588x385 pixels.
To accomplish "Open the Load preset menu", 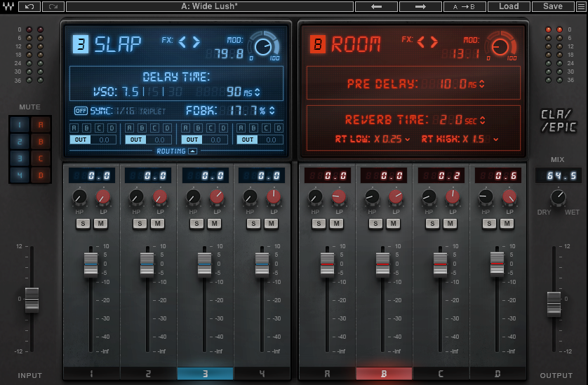I will point(509,7).
